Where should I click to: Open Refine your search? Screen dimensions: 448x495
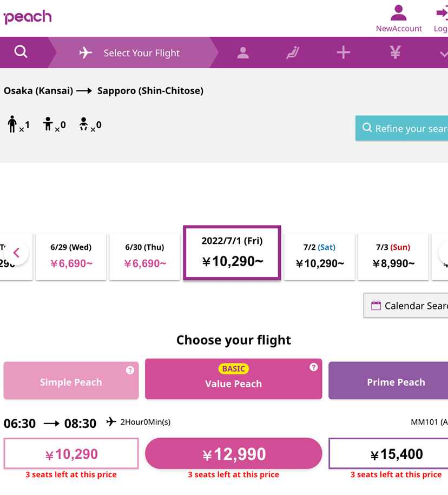(401, 128)
